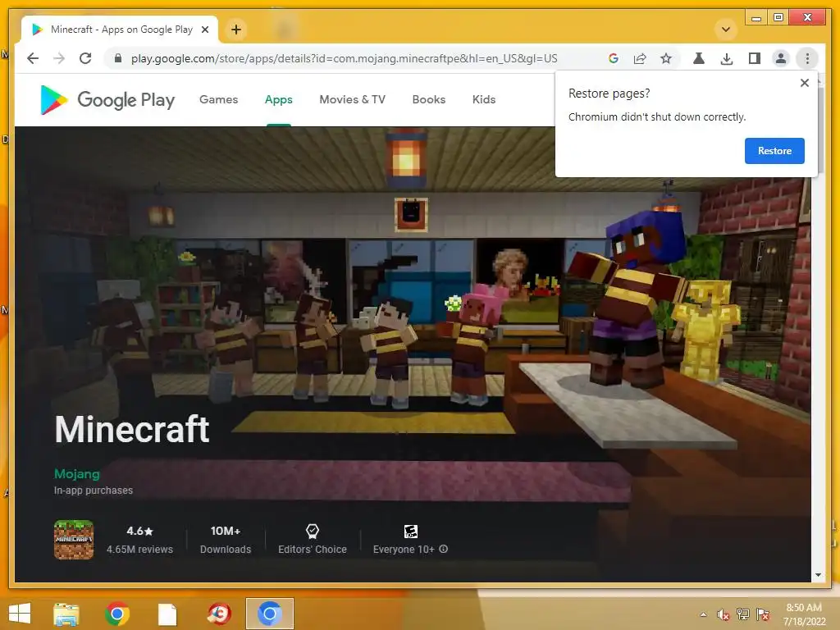The height and width of the screenshot is (630, 840).
Task: Click the muted volume tray icon
Action: point(723,614)
